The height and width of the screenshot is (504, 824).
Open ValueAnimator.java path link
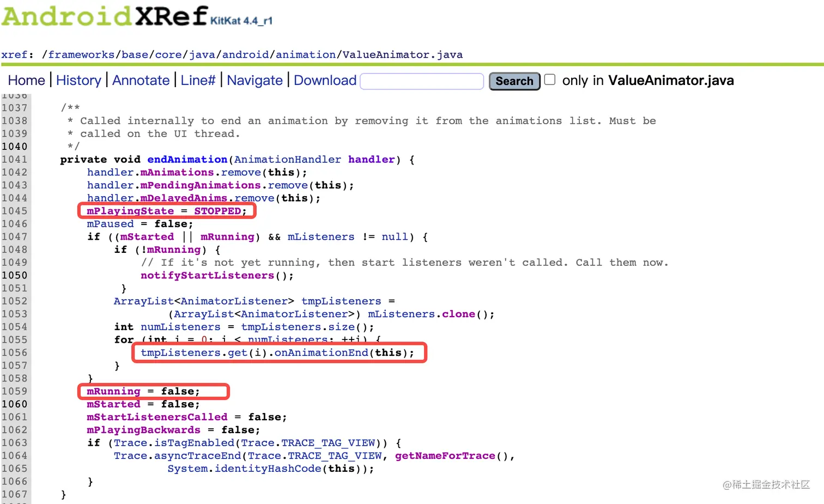click(x=402, y=54)
